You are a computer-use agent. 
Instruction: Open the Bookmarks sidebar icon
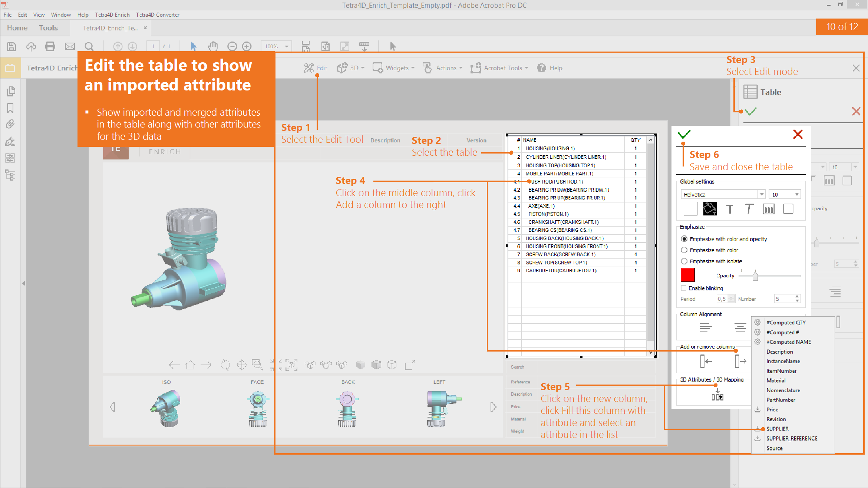[x=10, y=108]
